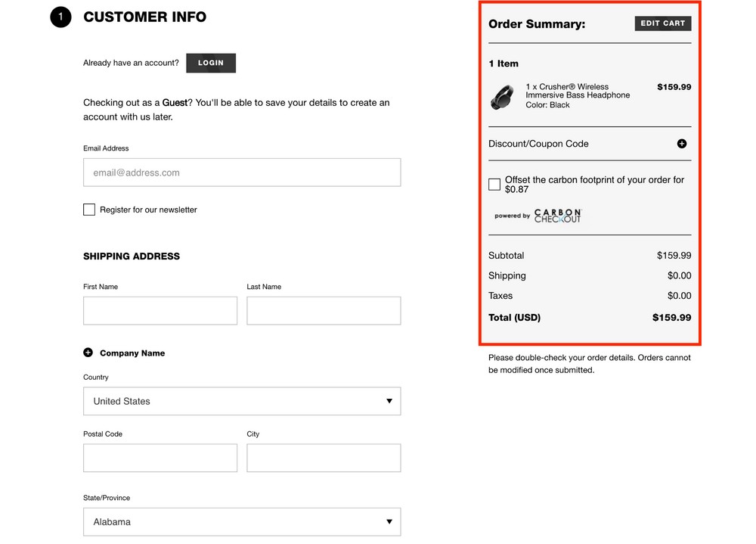This screenshot has height=544, width=756.
Task: Expand the Company Name field
Action: click(x=132, y=353)
